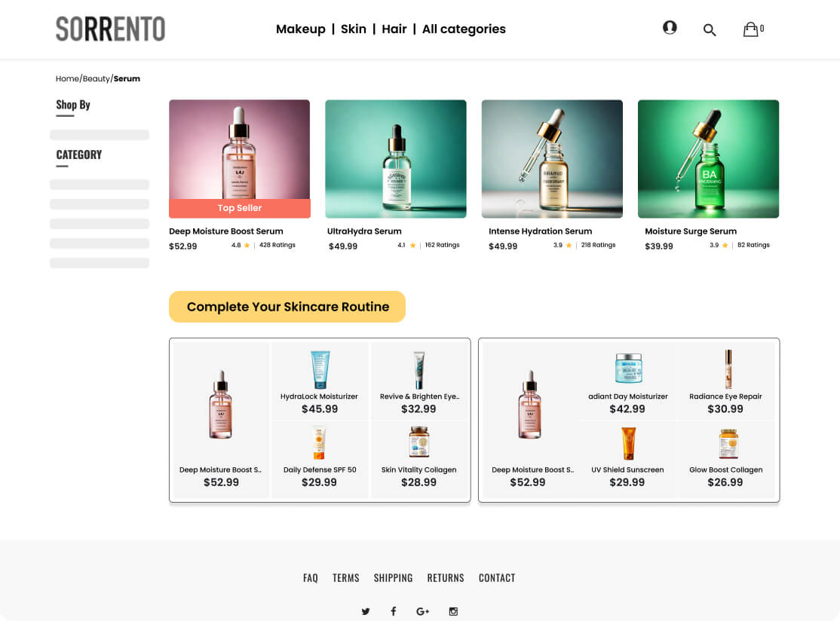Click the Google Plus footer icon
840x621 pixels.
pos(422,611)
